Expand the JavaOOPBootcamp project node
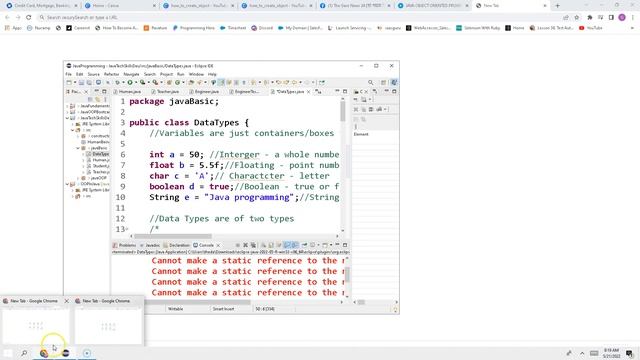This screenshot has height=360, width=640. [x=67, y=112]
